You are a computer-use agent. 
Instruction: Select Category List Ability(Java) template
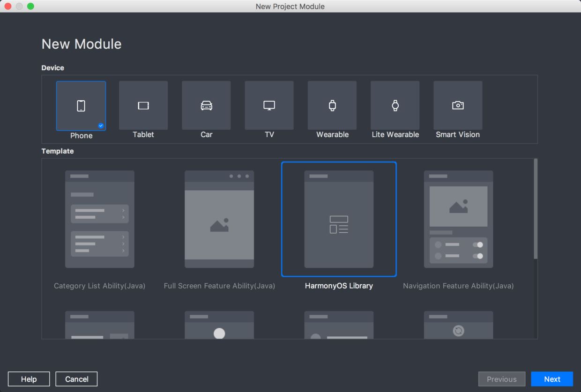click(x=100, y=219)
